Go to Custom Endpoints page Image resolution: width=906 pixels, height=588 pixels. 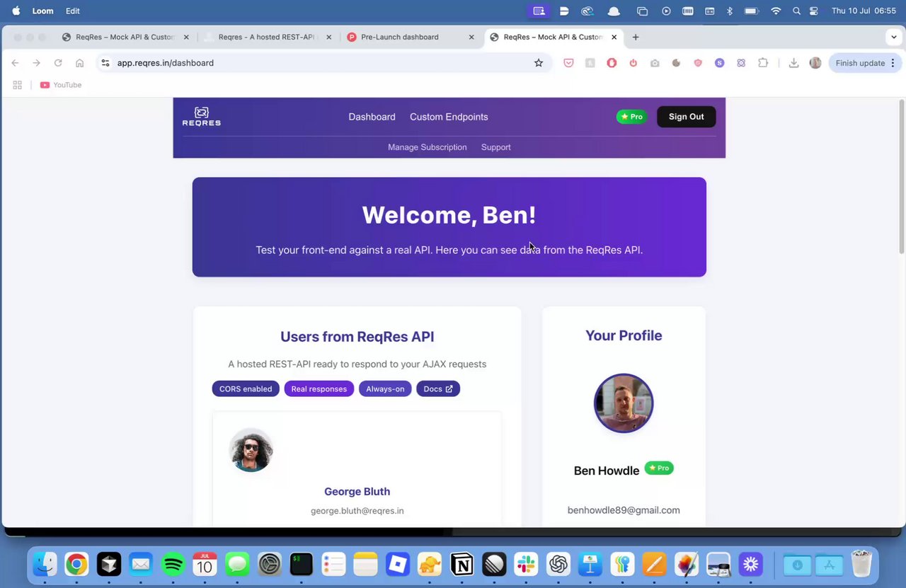[x=449, y=117]
